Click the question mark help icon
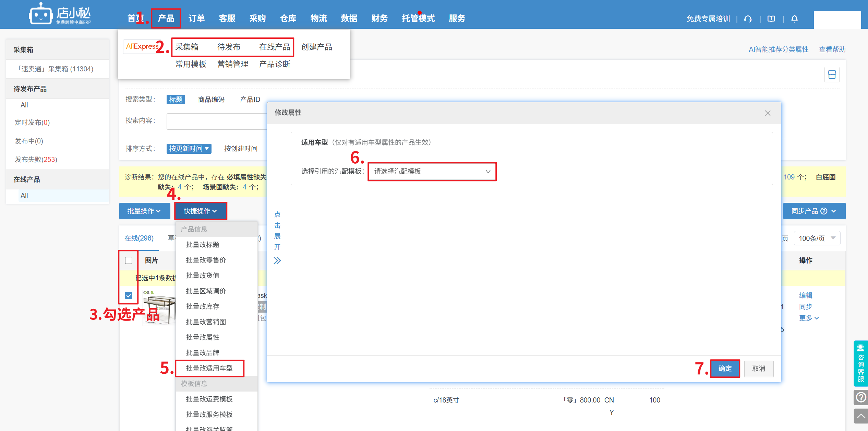 point(860,397)
